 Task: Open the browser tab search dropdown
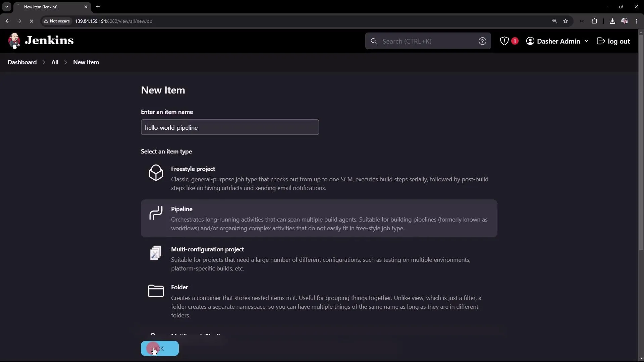point(6,7)
